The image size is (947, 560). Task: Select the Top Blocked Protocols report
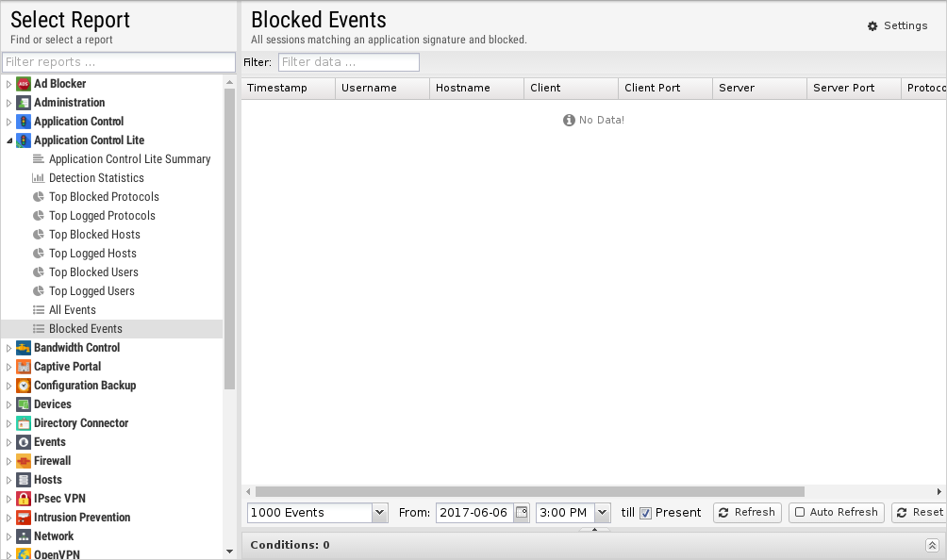pyautogui.click(x=104, y=197)
